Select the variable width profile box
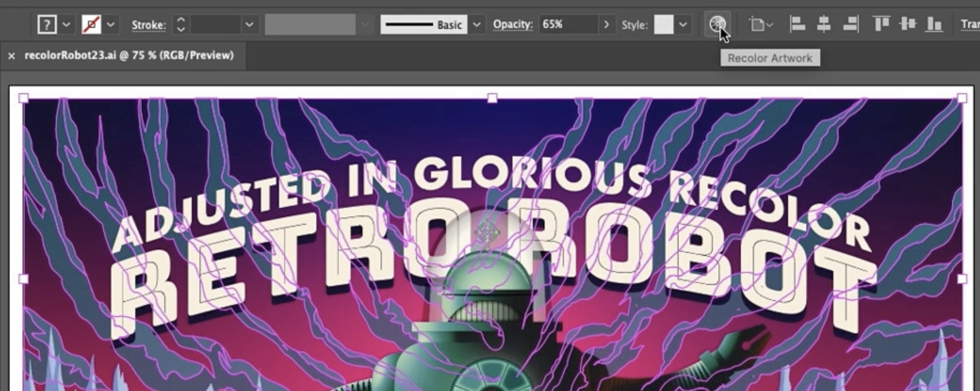980x391 pixels. pyautogui.click(x=310, y=25)
